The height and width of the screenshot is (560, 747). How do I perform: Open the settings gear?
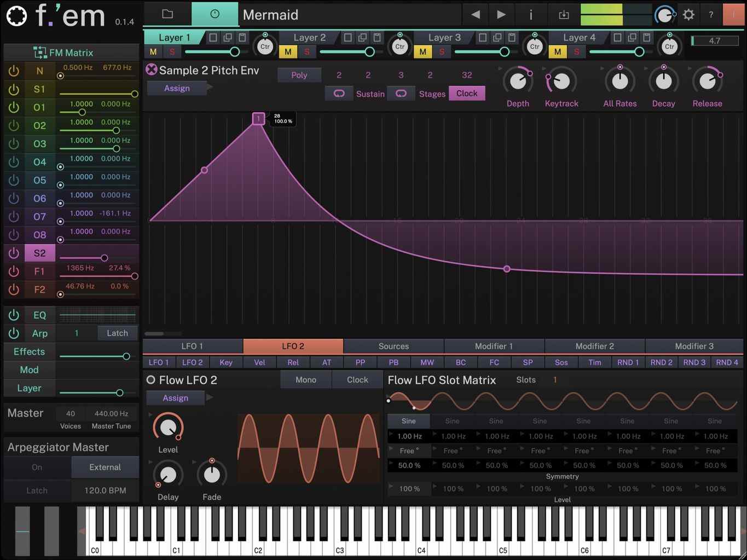click(x=688, y=15)
